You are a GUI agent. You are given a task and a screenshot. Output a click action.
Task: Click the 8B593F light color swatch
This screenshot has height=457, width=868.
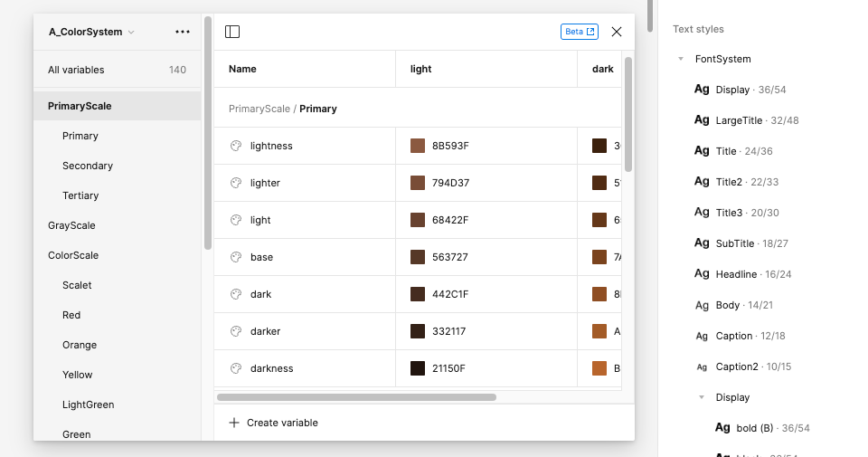(x=418, y=146)
